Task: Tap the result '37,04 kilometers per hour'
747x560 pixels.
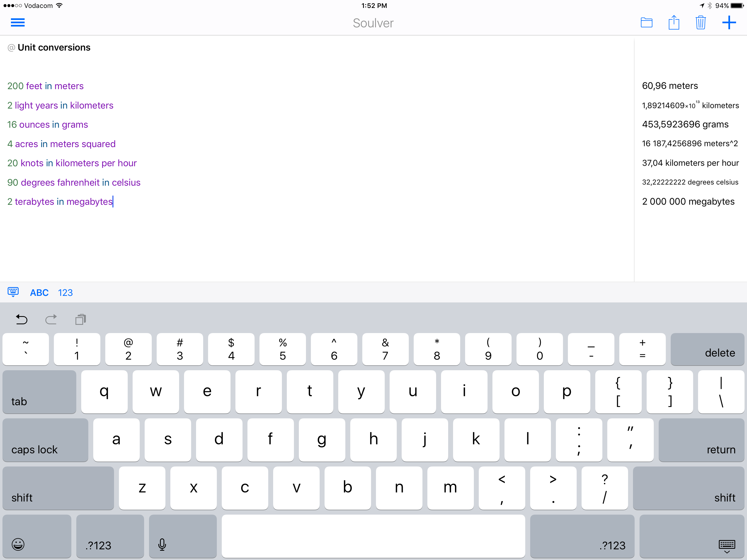Action: (x=690, y=163)
